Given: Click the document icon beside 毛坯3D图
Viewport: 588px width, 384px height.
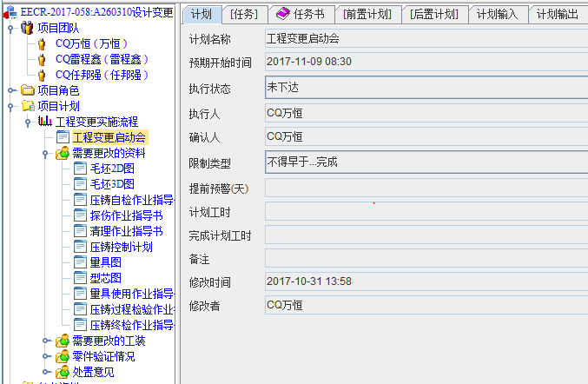Looking at the screenshot, I should pyautogui.click(x=80, y=184).
